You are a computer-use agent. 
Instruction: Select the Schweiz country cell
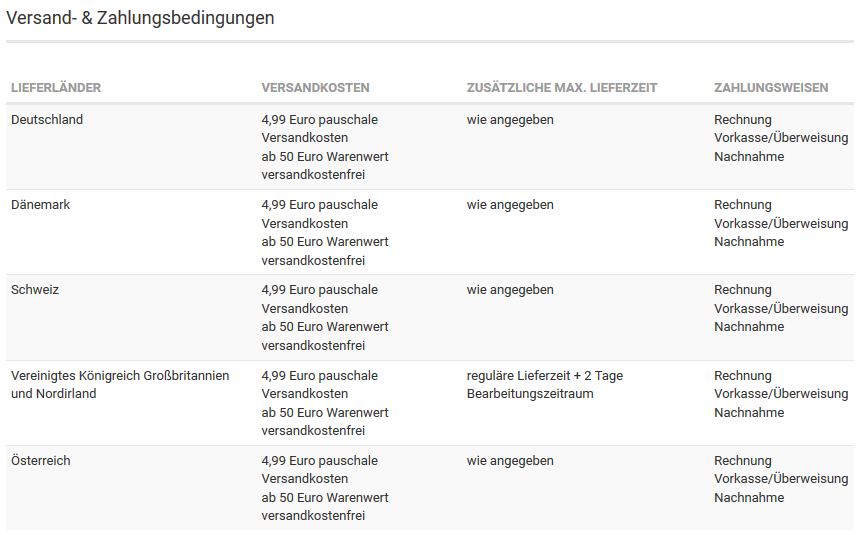(35, 290)
